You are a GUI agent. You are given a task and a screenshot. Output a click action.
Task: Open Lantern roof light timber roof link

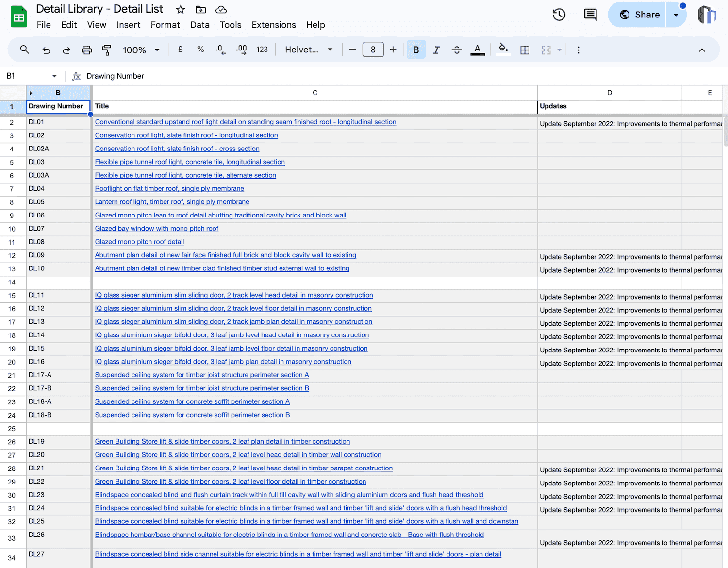[x=172, y=202]
